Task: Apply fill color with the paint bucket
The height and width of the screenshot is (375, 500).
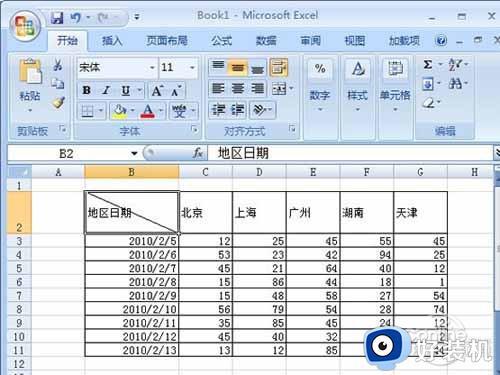Action: point(119,111)
